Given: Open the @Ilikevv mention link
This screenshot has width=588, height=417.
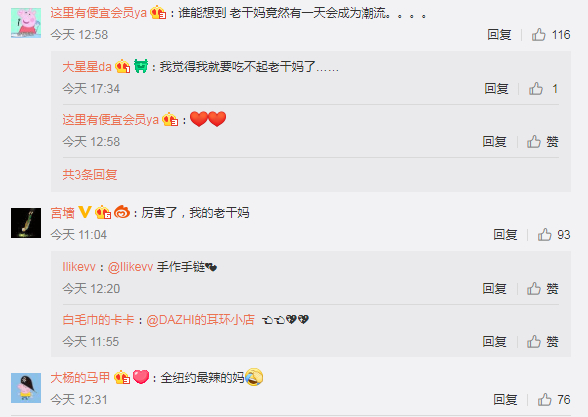Looking at the screenshot, I should [x=130, y=267].
